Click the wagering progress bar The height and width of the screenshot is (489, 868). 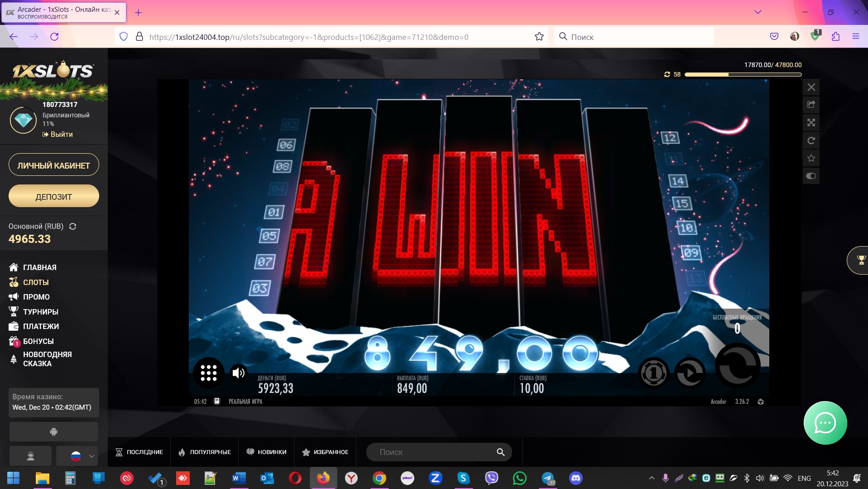click(x=743, y=74)
